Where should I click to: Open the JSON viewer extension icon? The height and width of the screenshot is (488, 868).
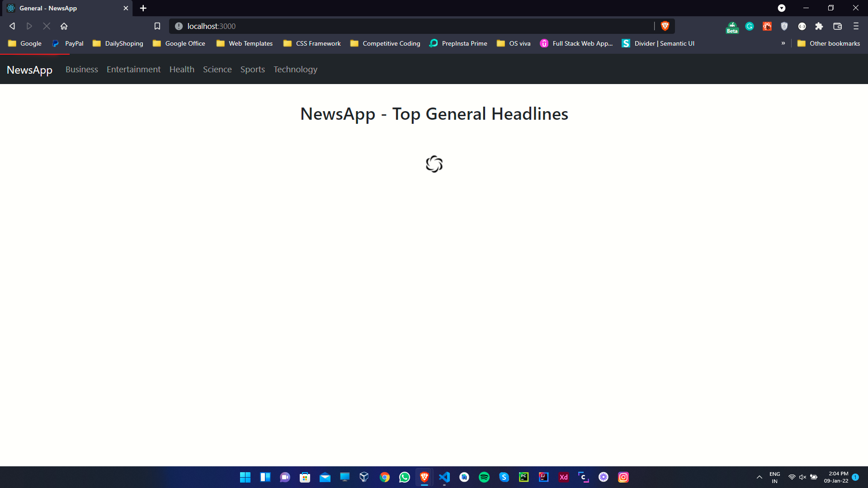802,26
